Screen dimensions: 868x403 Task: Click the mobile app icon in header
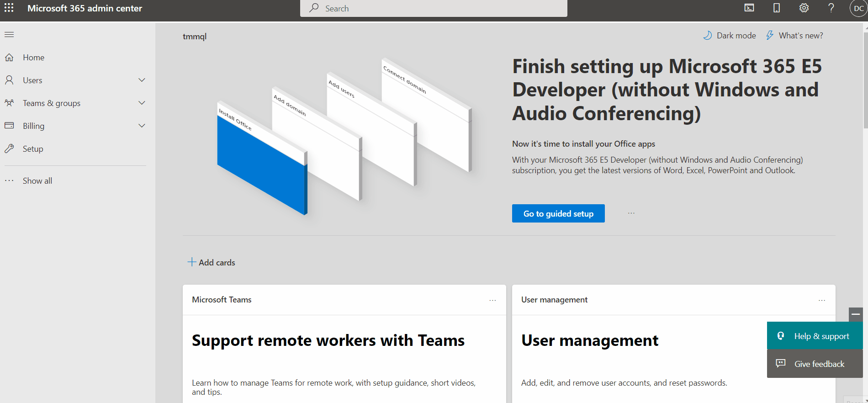coord(776,8)
